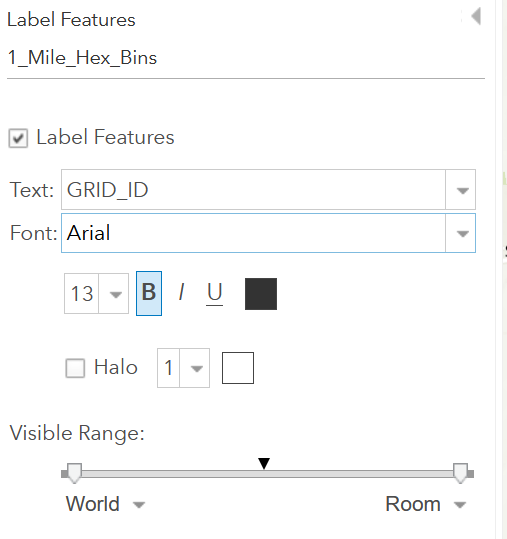Click the black current scale marker
Screen dimensions: 507x539
click(x=264, y=463)
